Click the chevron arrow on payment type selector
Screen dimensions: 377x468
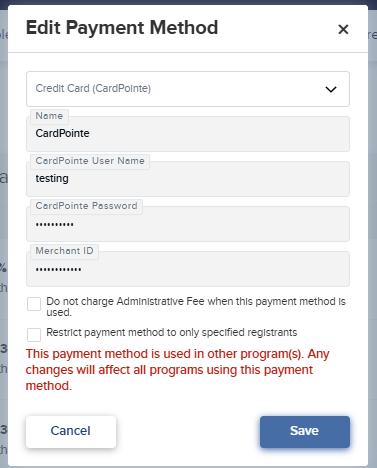click(331, 89)
